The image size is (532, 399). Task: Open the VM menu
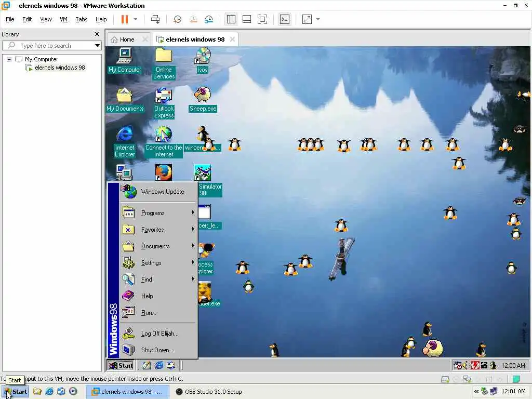coord(63,19)
